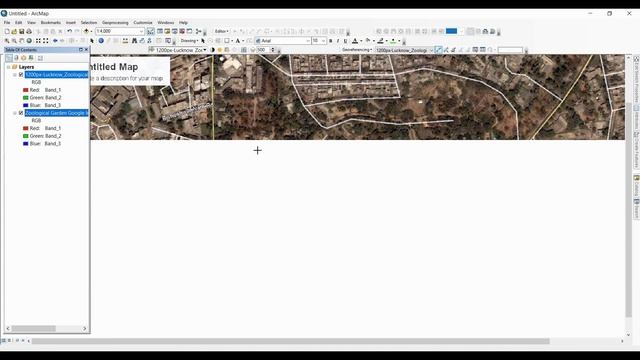Open the font size dropdown
This screenshot has width=640, height=360.
click(323, 41)
